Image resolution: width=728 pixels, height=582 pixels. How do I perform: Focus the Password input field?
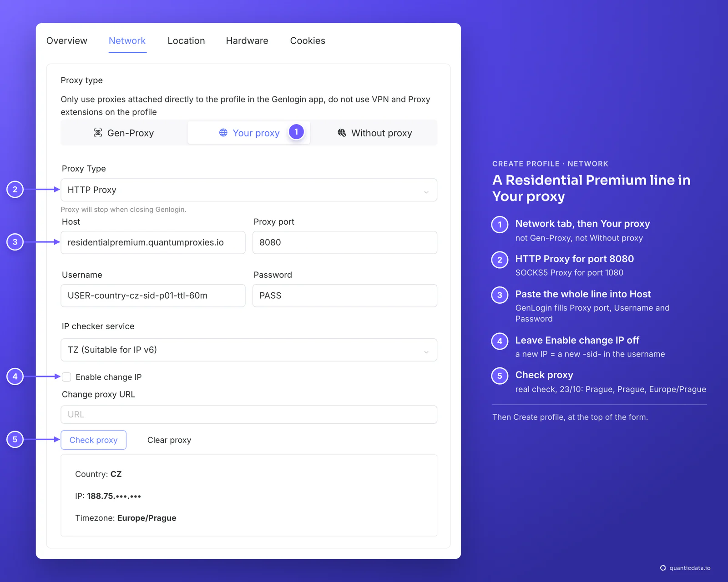pyautogui.click(x=345, y=296)
